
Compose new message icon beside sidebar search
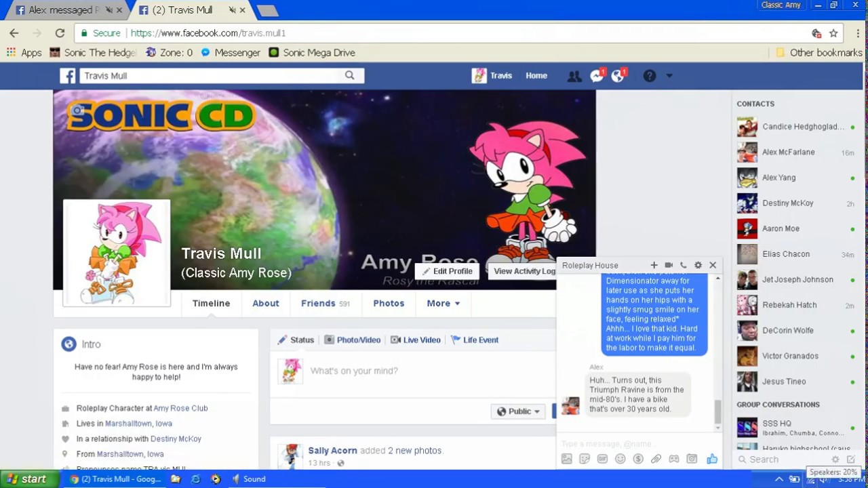(851, 460)
